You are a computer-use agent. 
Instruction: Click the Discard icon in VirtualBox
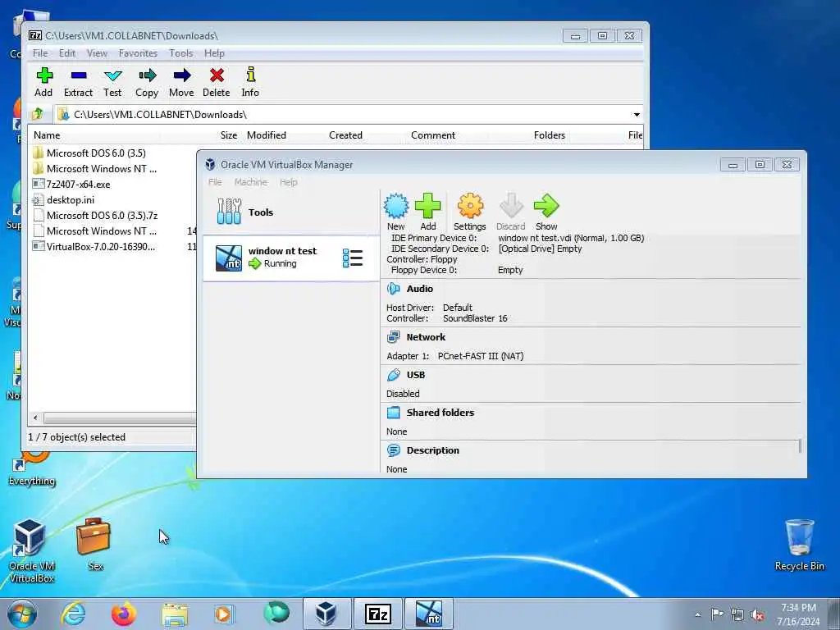point(510,206)
